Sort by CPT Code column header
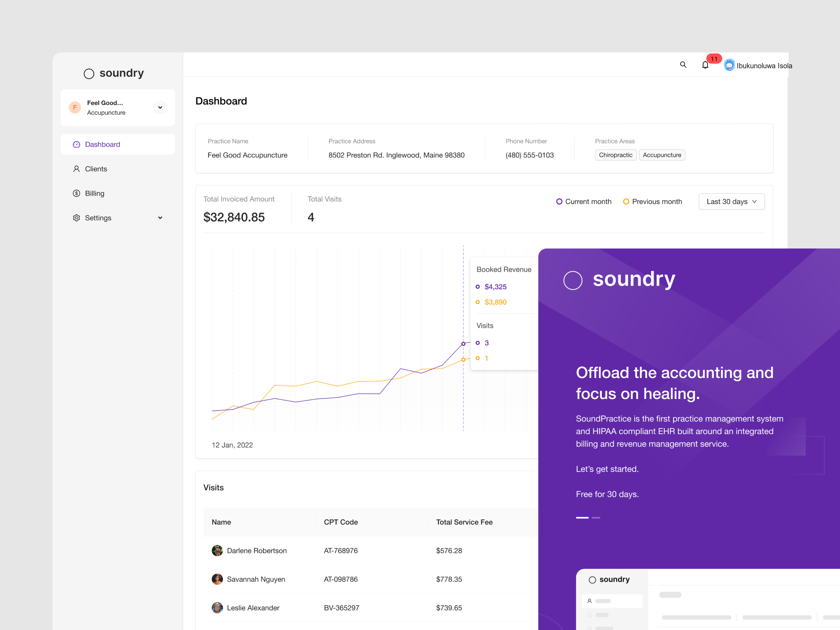 [341, 522]
